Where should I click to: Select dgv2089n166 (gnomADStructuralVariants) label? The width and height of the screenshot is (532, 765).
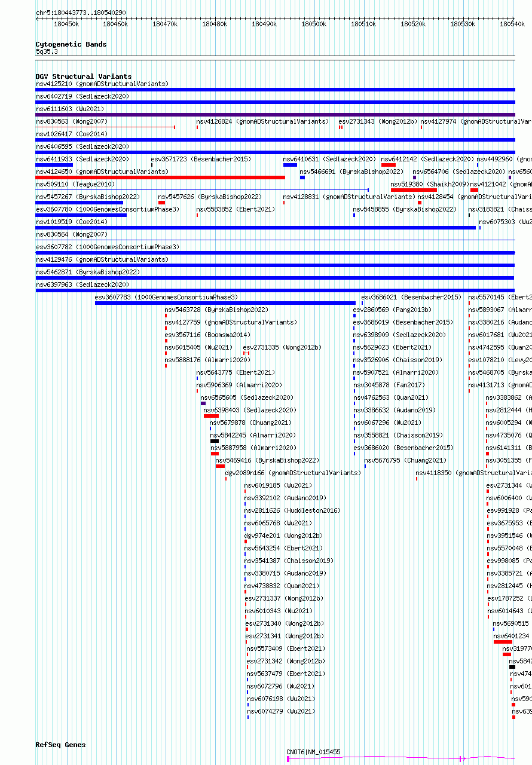point(293,473)
